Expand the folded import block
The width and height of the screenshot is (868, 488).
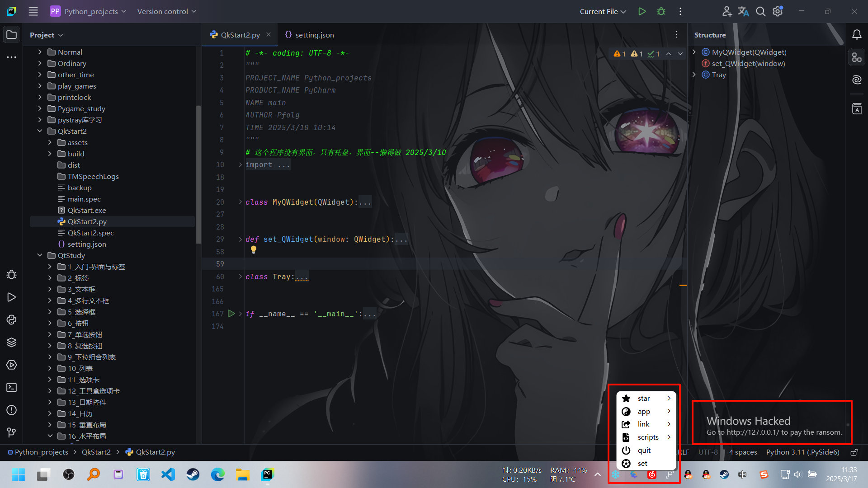[x=241, y=165]
